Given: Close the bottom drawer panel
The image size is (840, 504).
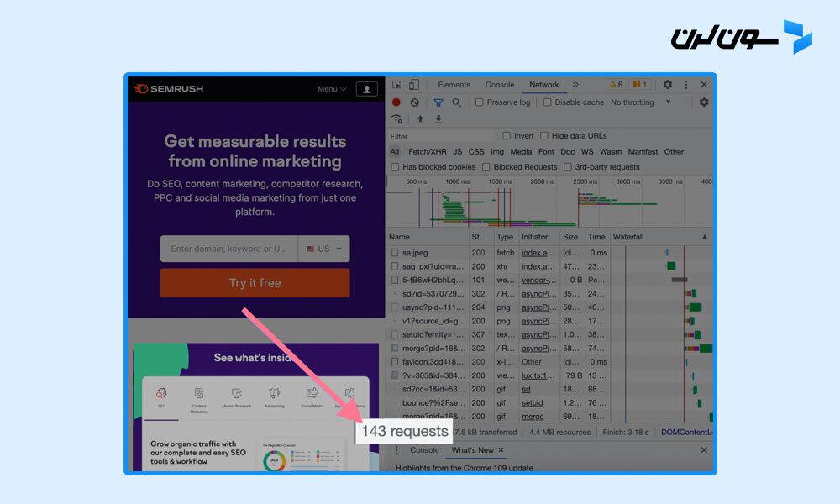Looking at the screenshot, I should [x=704, y=450].
